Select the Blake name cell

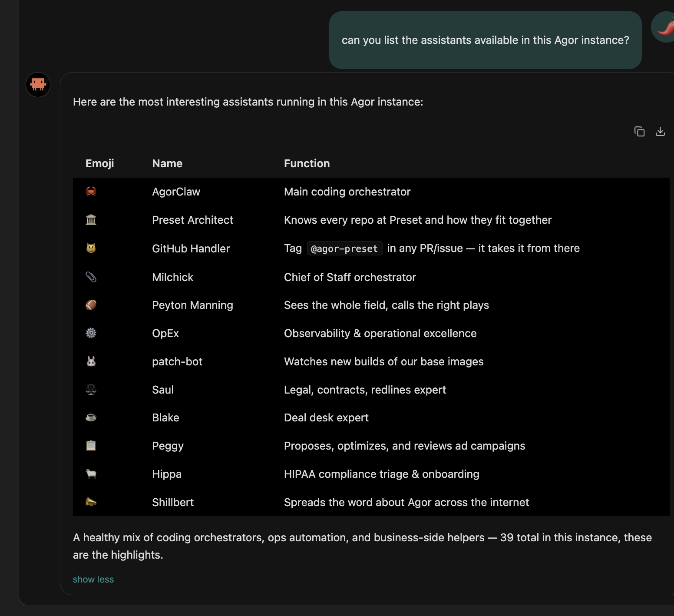[165, 417]
